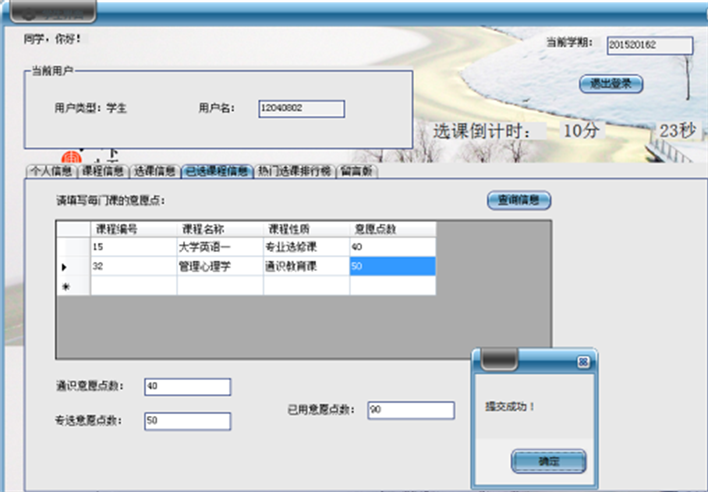Open the 课程信息 tab
Viewport: 708px width, 492px height.
pyautogui.click(x=103, y=171)
